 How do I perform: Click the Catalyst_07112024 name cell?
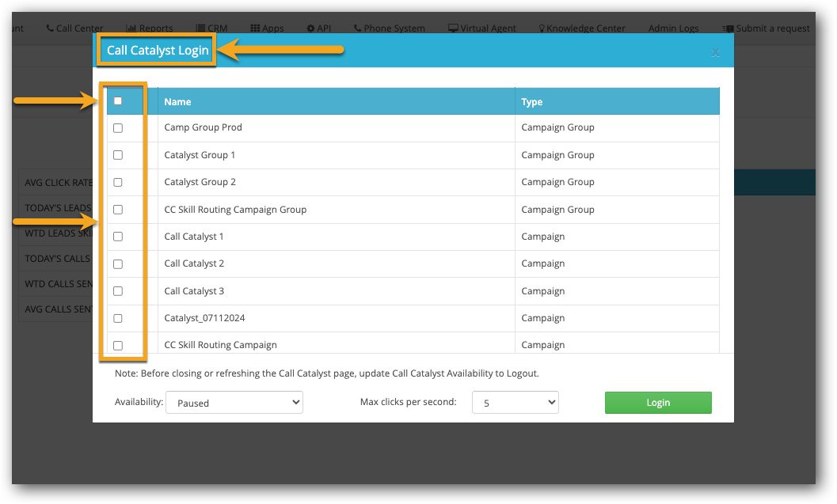pyautogui.click(x=337, y=318)
